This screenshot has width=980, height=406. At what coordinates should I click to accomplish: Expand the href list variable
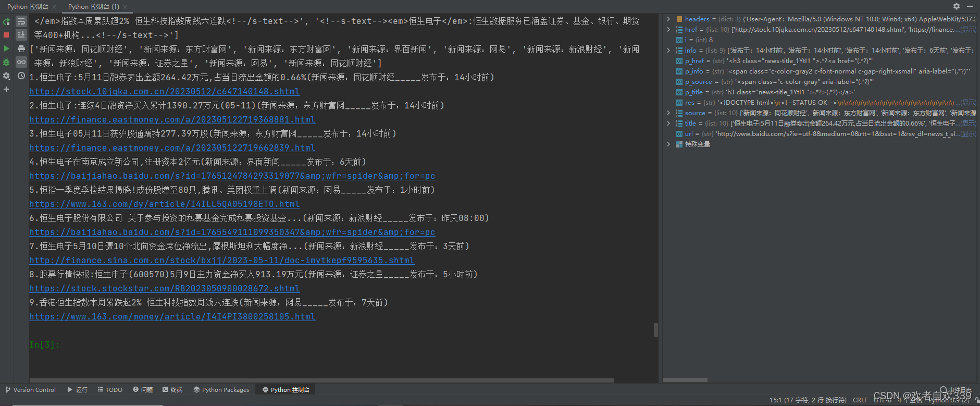pos(668,30)
